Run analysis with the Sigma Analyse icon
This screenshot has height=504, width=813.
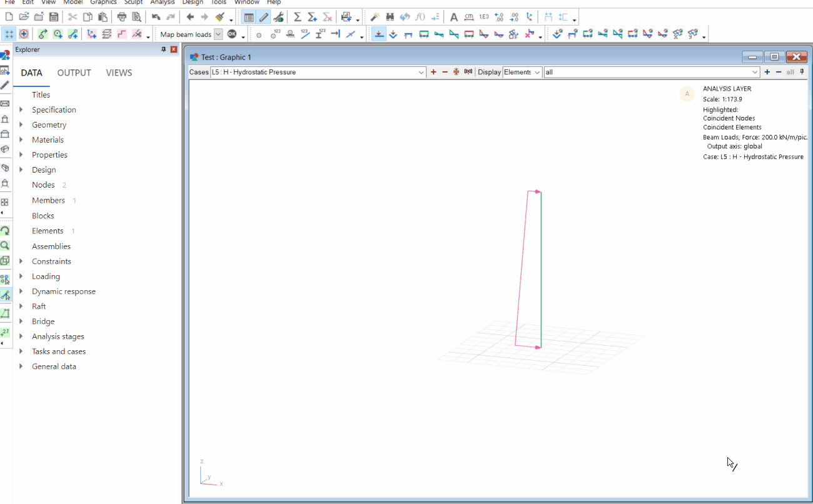click(297, 17)
